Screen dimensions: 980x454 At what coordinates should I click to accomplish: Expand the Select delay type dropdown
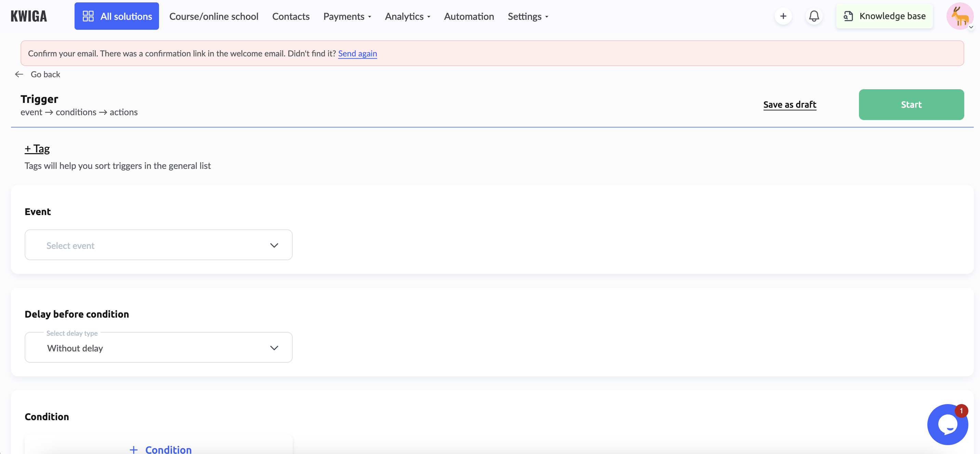[x=158, y=348]
